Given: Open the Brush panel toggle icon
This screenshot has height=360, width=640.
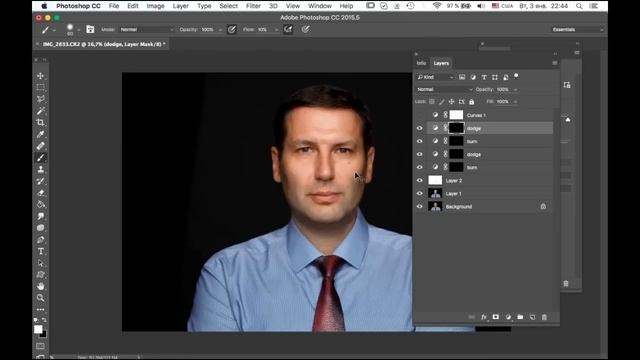Looking at the screenshot, I should pos(90,29).
